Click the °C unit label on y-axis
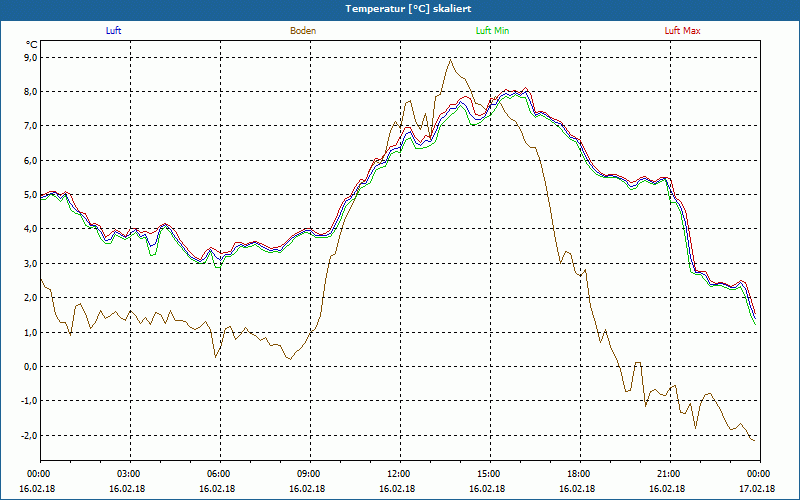 point(32,45)
